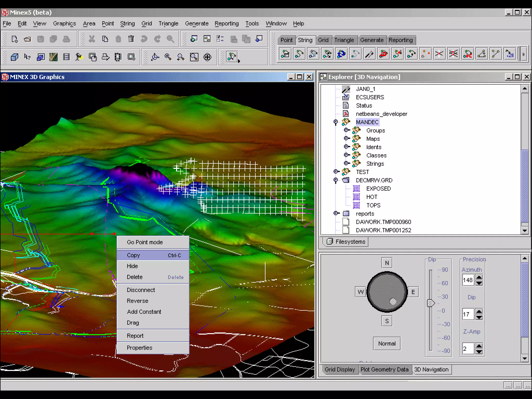Image resolution: width=532 pixels, height=399 pixels.
Task: Click the spotlight lighting icon
Action: click(79, 57)
